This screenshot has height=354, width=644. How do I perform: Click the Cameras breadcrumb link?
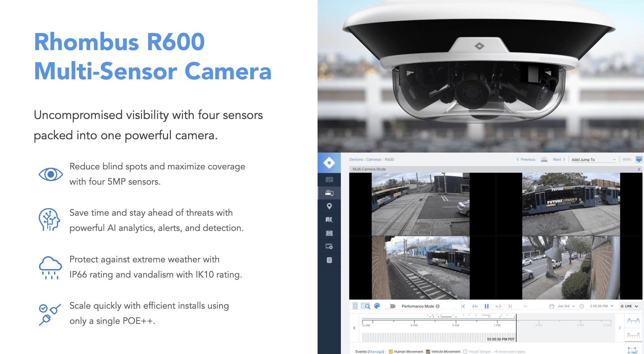click(x=374, y=160)
